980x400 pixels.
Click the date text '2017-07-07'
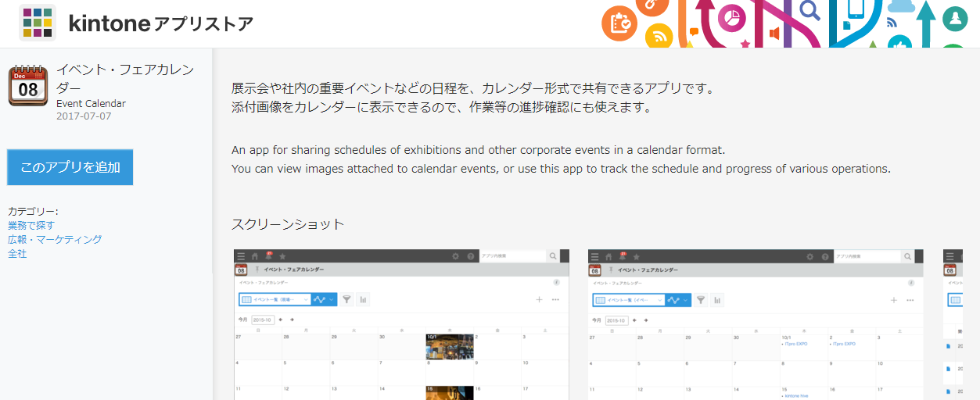pyautogui.click(x=84, y=116)
